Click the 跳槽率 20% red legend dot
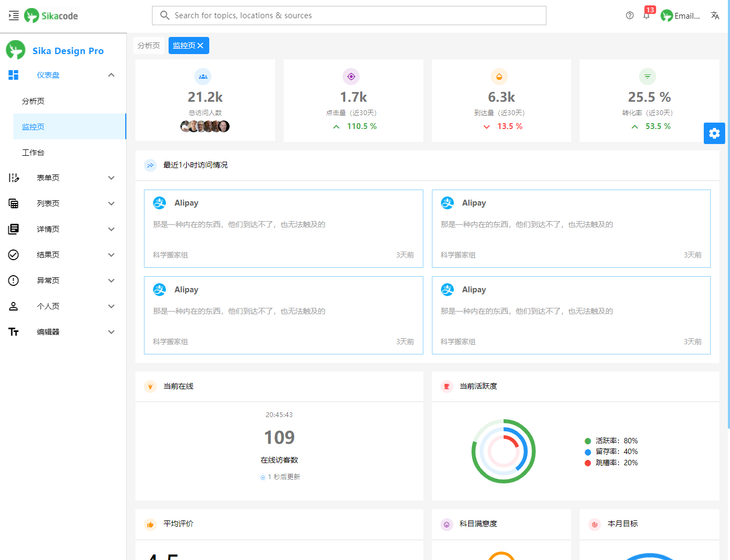The image size is (730, 560). coord(588,463)
